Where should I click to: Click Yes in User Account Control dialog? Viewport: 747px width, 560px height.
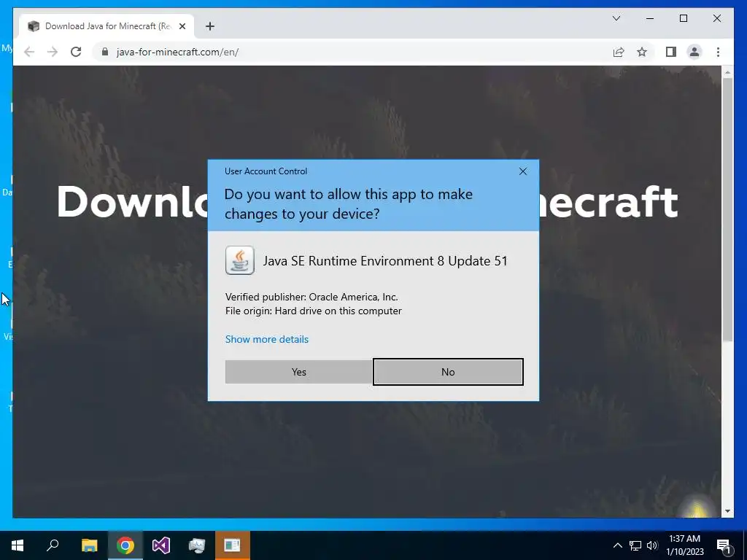click(298, 372)
